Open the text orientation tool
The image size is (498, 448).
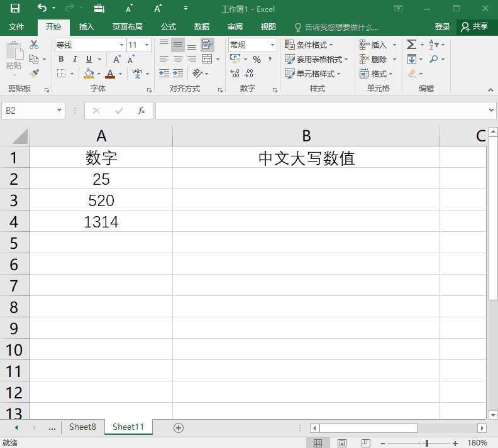pyautogui.click(x=197, y=74)
